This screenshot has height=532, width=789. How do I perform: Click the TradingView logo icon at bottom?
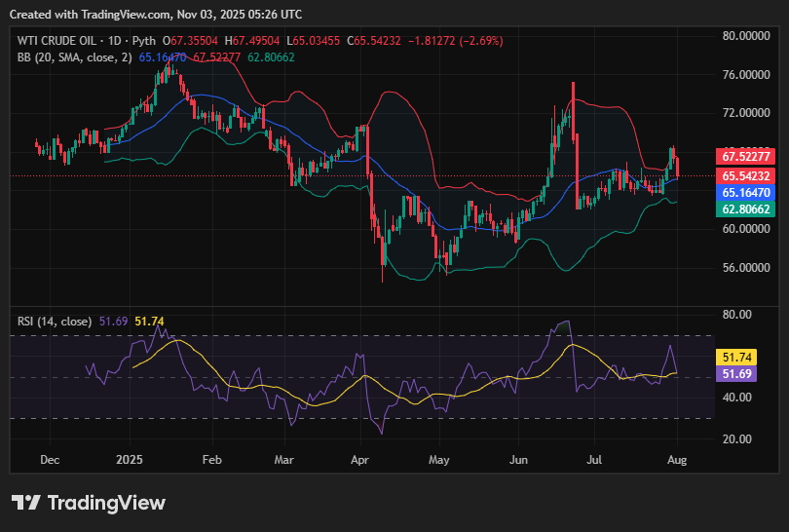(26, 503)
